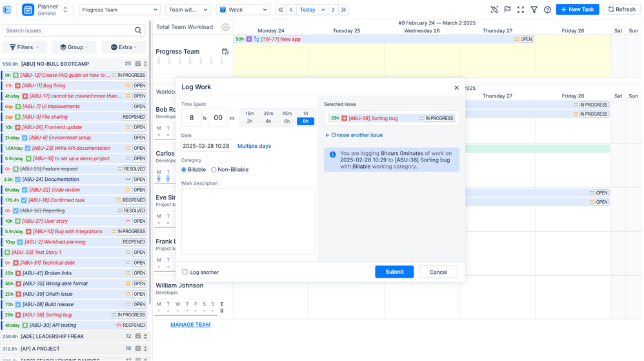
Task: Jump forward with double right arrow
Action: pyautogui.click(x=343, y=10)
